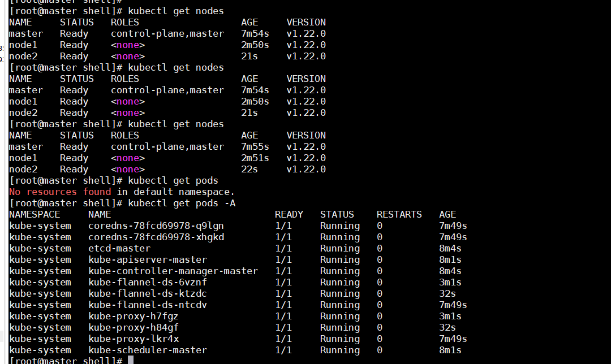Pick the kube-flannel-ds-ntcdv pod name
The width and height of the screenshot is (611, 364).
coord(148,305)
